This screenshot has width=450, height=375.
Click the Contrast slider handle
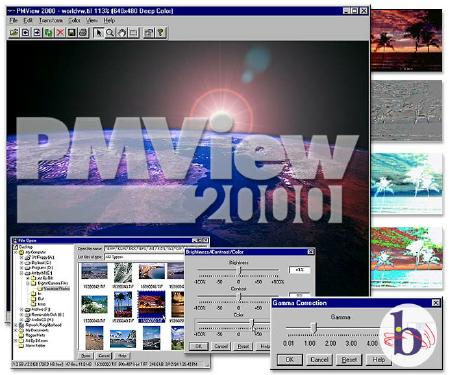coord(239,296)
